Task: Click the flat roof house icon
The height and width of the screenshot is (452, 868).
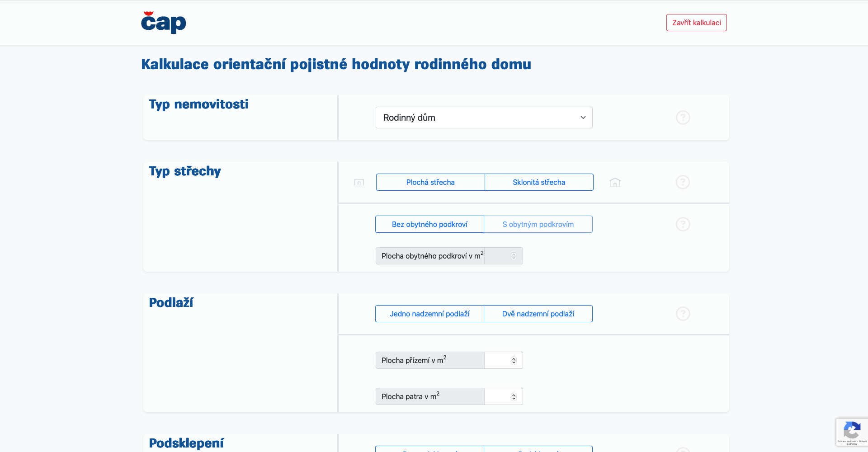Action: tap(359, 182)
